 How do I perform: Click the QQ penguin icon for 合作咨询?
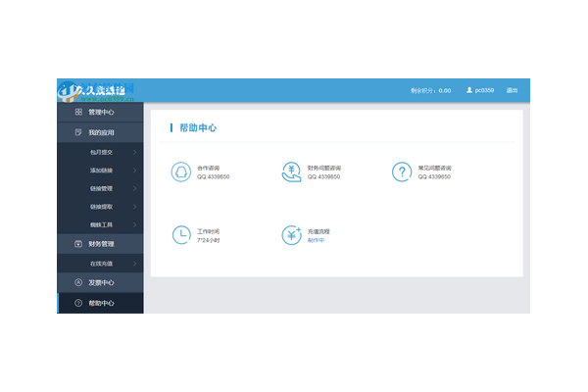(x=181, y=171)
